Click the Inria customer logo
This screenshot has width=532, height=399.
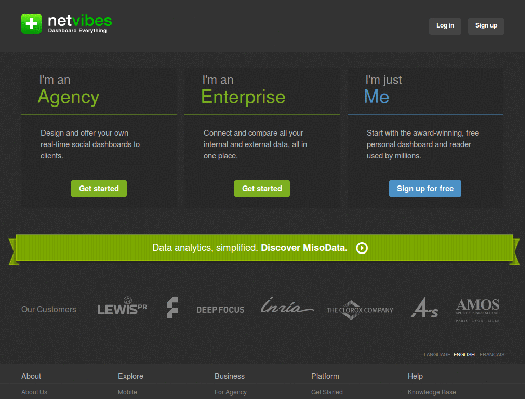pos(287,305)
